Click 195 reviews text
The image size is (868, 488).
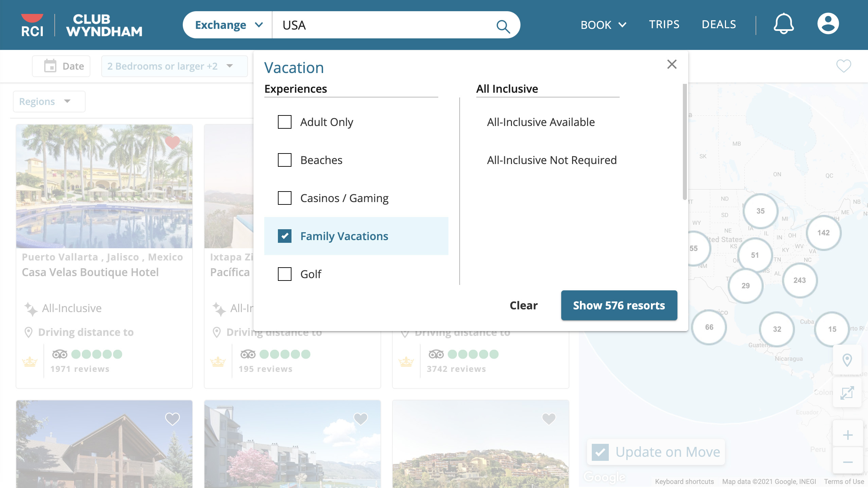[265, 369]
